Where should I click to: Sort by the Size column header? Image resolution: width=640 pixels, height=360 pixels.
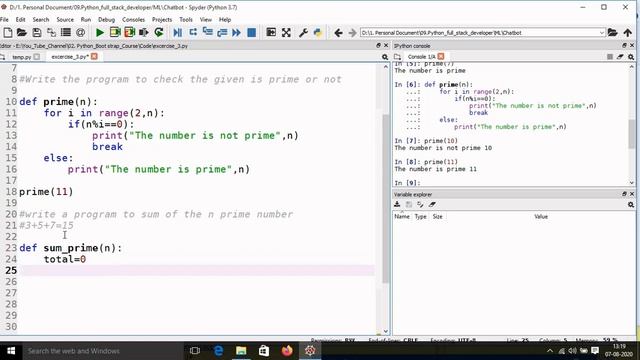pos(438,216)
